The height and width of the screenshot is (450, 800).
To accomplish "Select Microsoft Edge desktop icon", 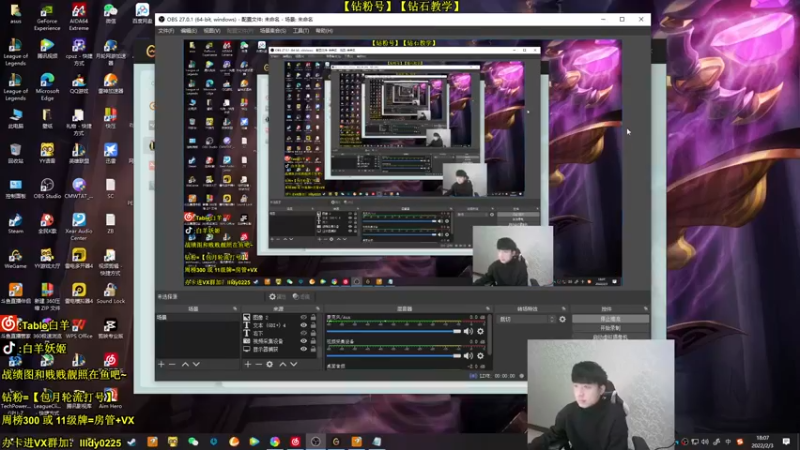I will [47, 86].
